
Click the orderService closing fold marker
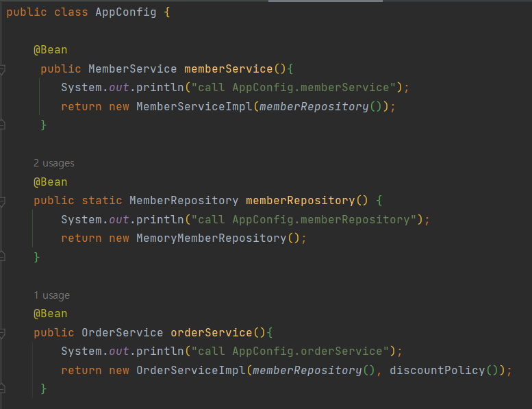click(2, 388)
